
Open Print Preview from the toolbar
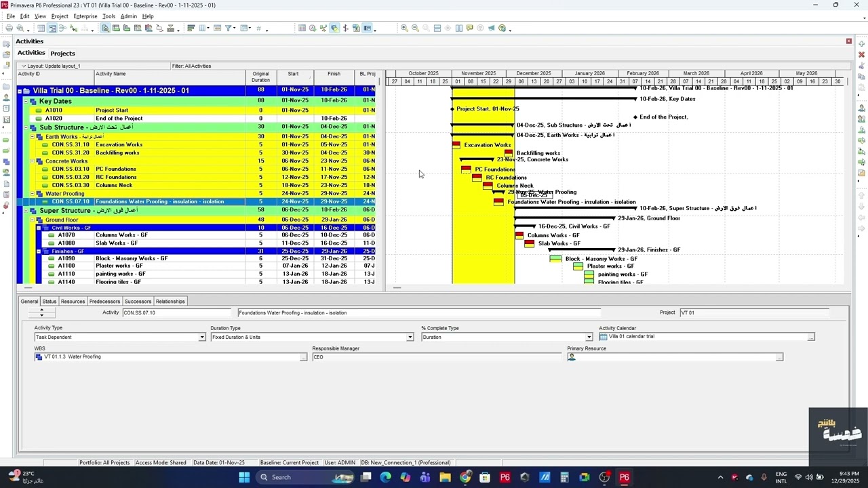[x=20, y=28]
